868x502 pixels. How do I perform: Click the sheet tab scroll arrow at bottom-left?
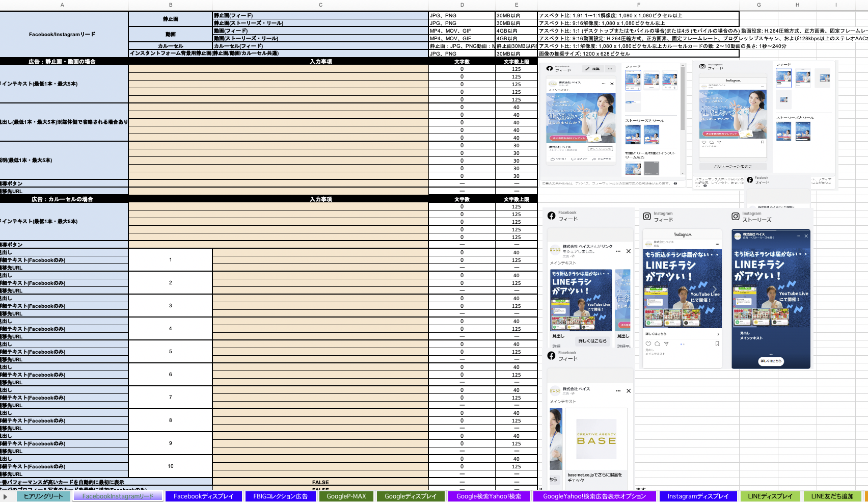tap(5, 497)
